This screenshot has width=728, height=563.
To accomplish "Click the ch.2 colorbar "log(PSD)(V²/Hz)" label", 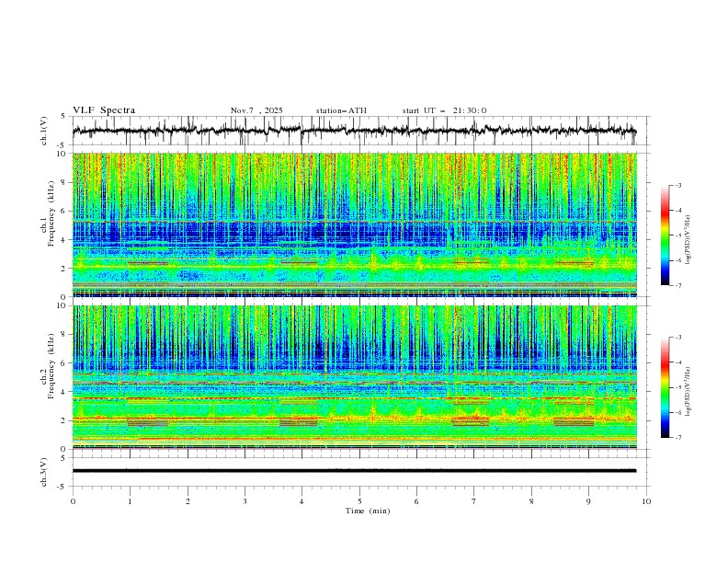I will pos(688,392).
